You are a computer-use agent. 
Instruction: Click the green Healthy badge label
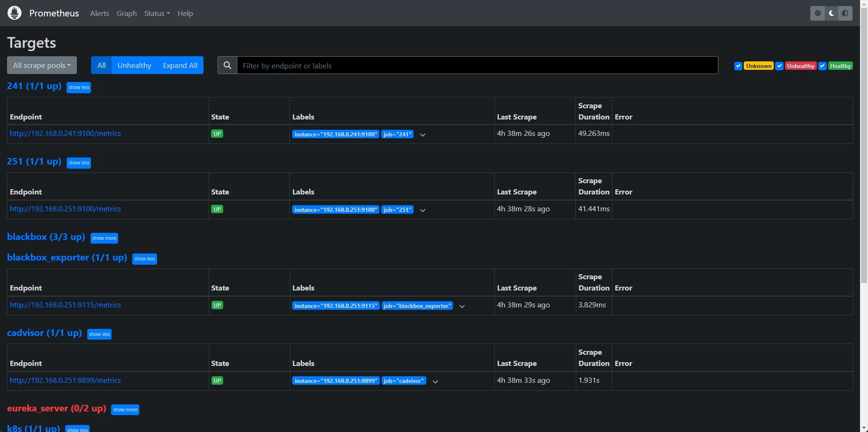coord(840,66)
